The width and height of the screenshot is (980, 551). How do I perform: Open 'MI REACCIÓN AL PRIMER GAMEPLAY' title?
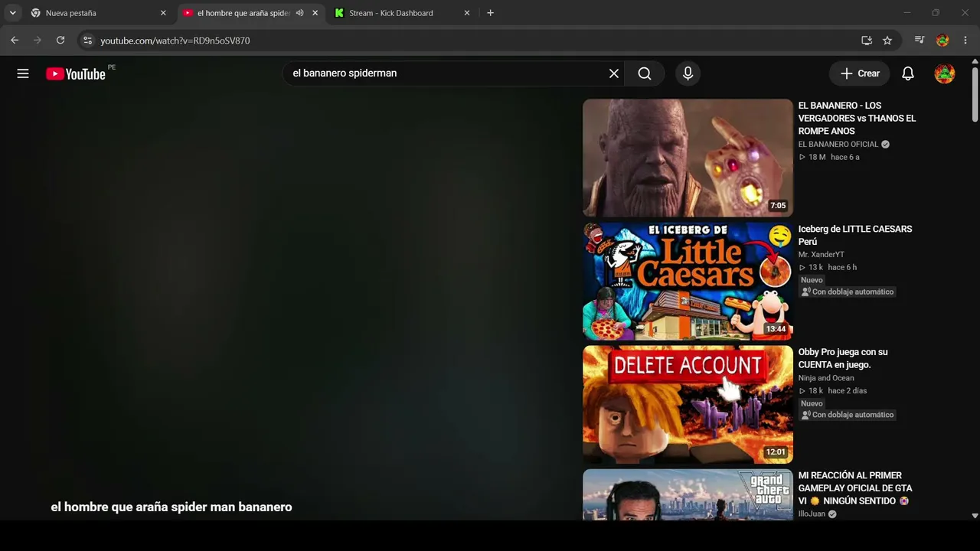pos(855,488)
